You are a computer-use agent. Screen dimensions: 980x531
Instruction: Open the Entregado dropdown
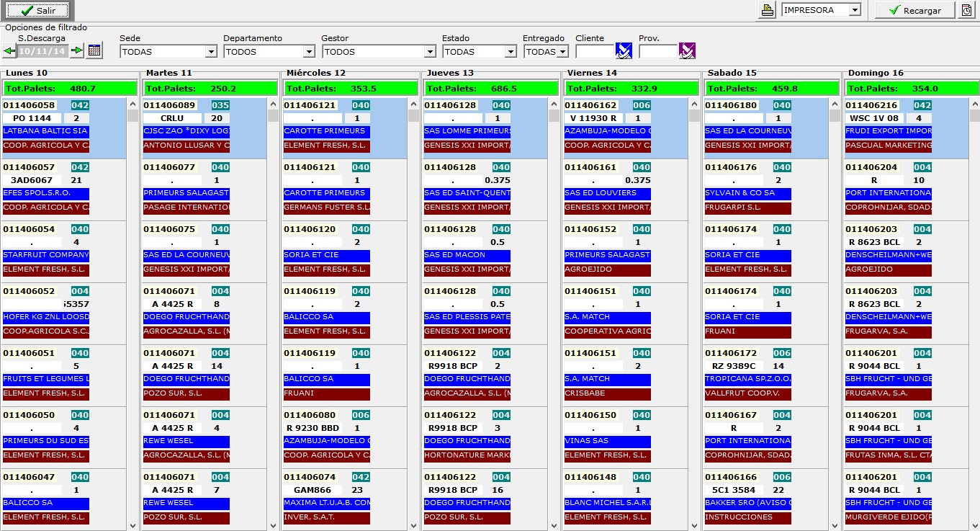pos(562,52)
